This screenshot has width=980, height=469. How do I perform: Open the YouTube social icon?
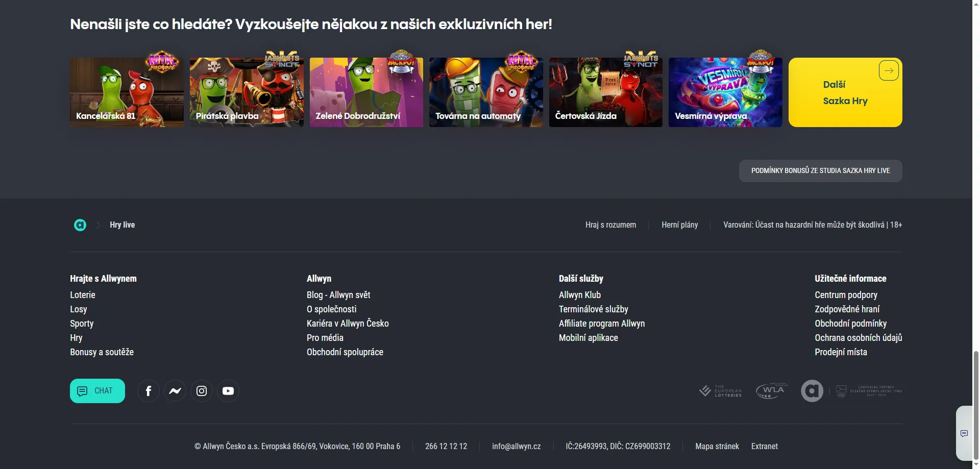228,391
